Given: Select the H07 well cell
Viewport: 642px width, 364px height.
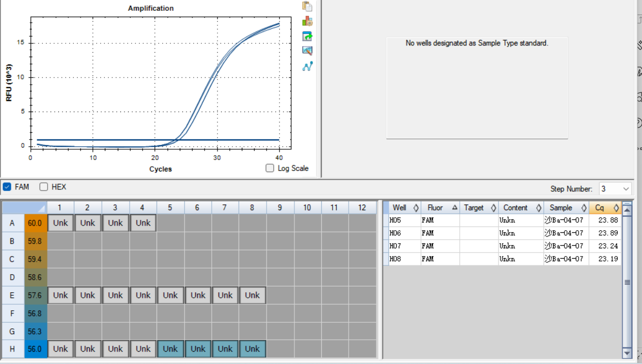Looking at the screenshot, I should (404, 246).
